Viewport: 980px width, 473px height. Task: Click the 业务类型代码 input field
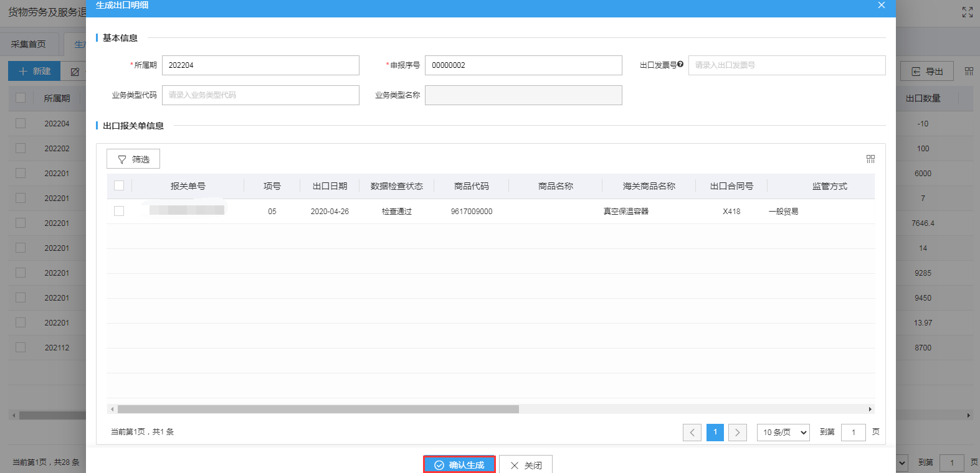[260, 95]
